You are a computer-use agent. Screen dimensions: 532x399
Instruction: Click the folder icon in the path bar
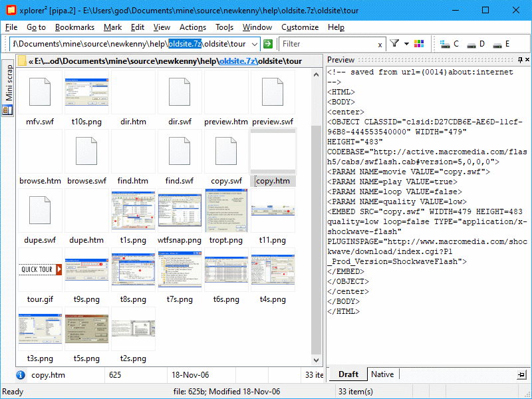pyautogui.click(x=23, y=61)
